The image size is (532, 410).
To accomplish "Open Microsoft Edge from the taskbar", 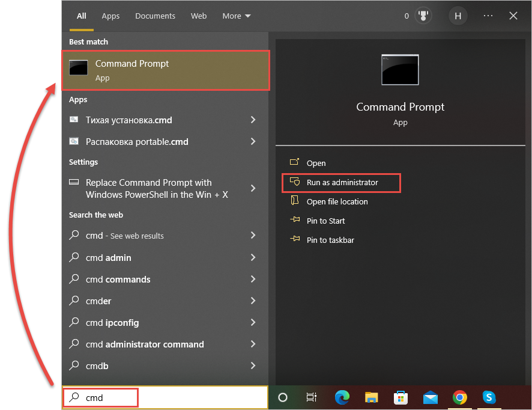I will point(342,397).
